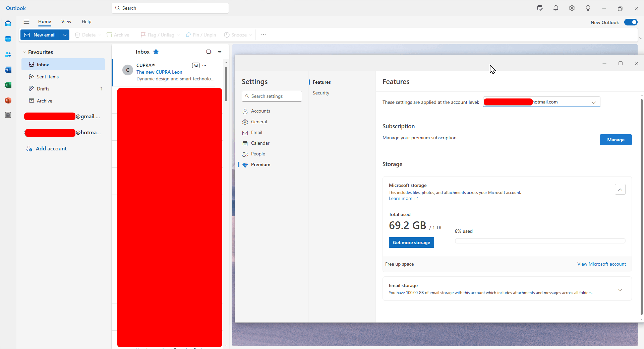Switch to the Help ribbon tab

86,21
